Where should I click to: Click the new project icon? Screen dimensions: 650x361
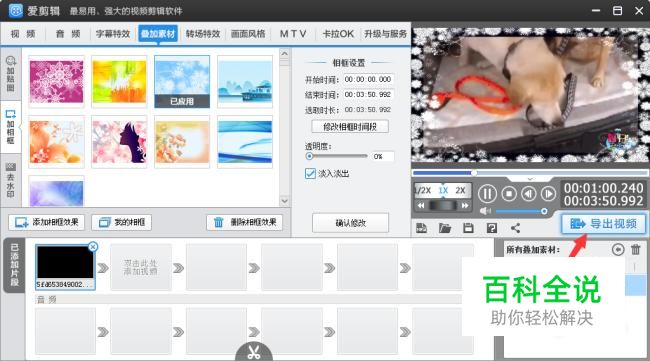pyautogui.click(x=422, y=228)
